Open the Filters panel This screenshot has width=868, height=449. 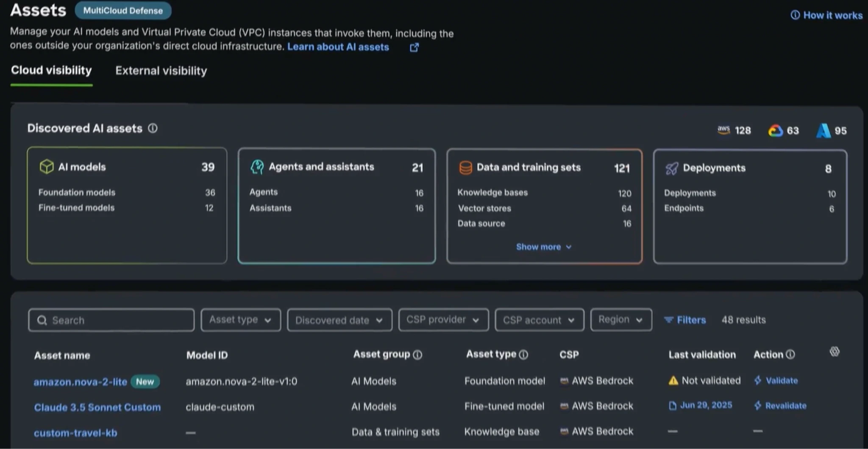point(685,320)
